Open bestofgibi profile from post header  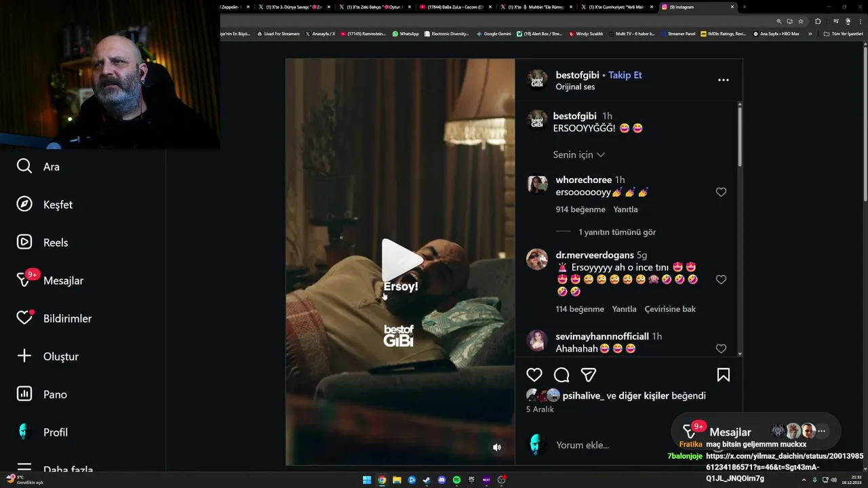577,75
